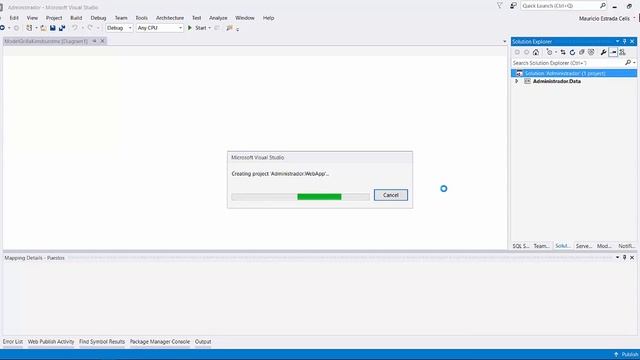
Task: Click the Quick Launch magnifier icon
Action: click(602, 6)
